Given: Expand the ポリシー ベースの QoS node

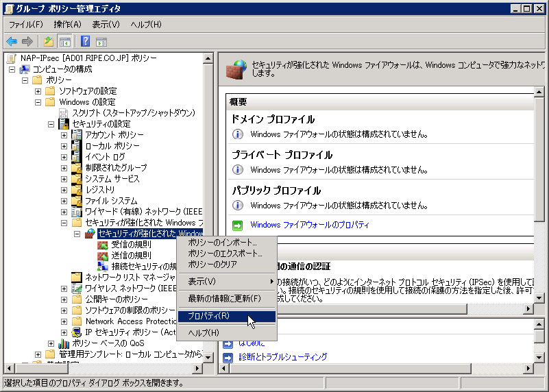Looking at the screenshot, I should 51,343.
